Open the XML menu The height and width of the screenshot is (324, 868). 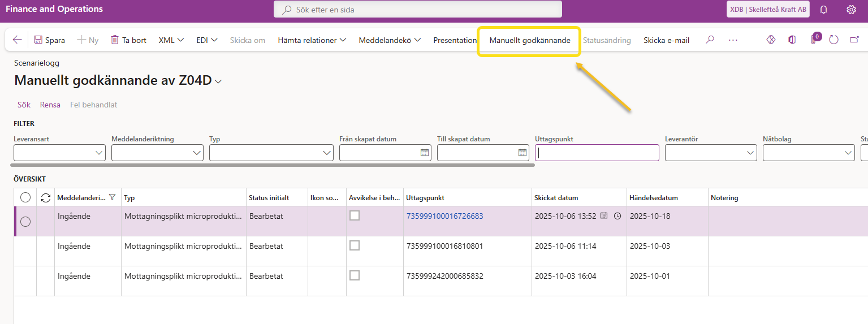click(x=171, y=40)
